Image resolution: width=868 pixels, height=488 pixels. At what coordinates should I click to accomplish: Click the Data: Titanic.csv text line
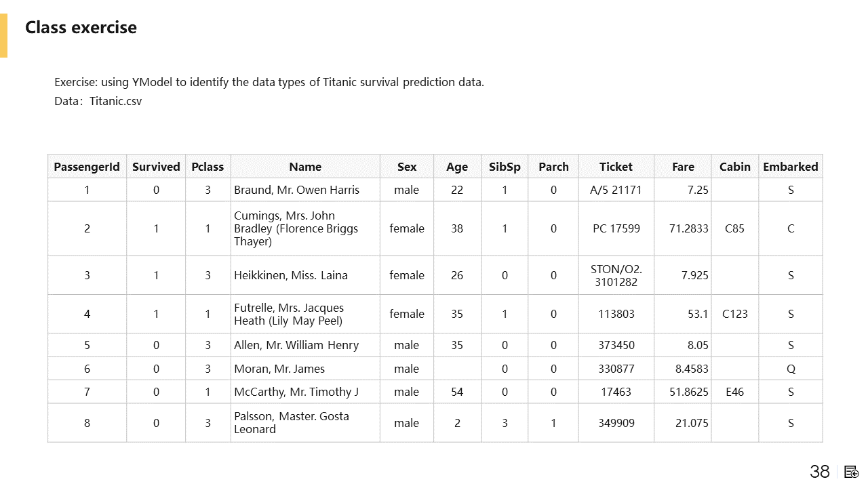[98, 102]
